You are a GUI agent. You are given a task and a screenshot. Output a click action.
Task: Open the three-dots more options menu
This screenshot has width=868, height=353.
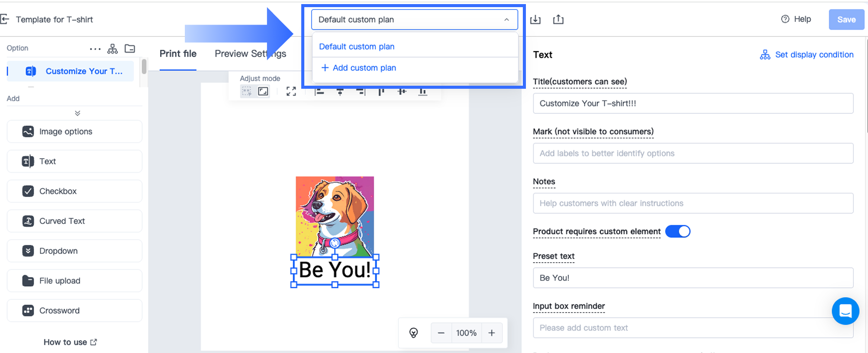pyautogui.click(x=95, y=49)
